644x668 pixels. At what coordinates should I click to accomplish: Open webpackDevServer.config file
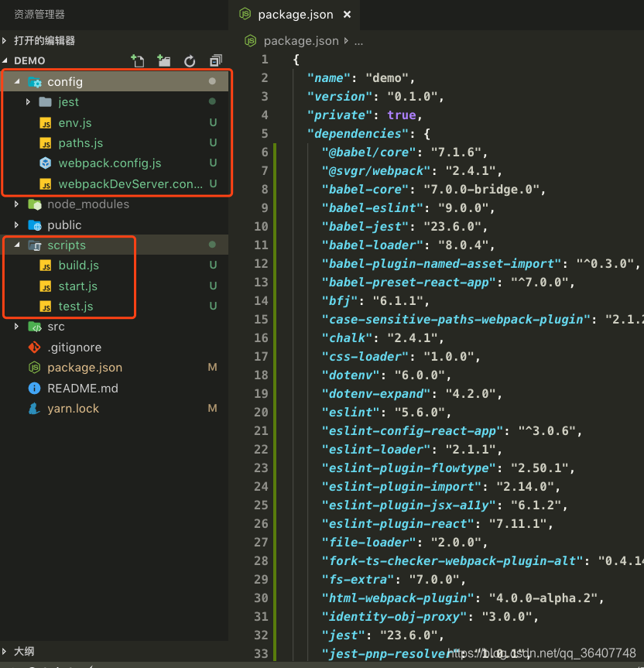pyautogui.click(x=130, y=184)
